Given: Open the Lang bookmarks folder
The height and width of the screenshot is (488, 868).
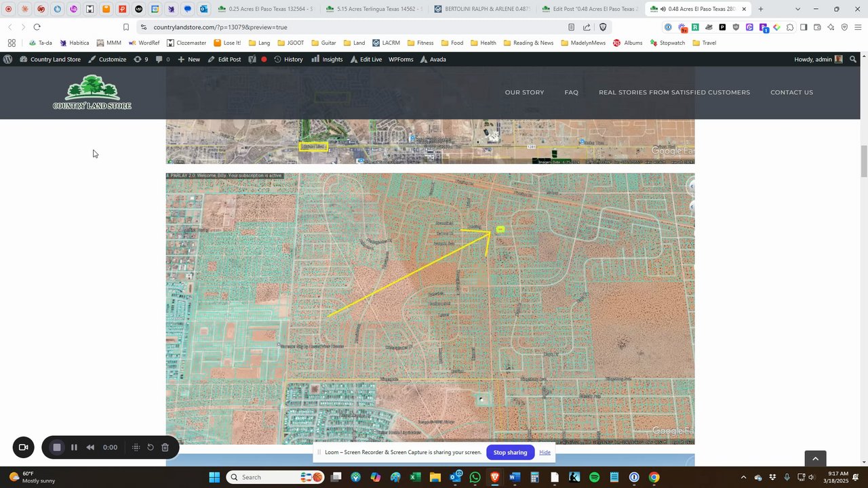Looking at the screenshot, I should [259, 43].
